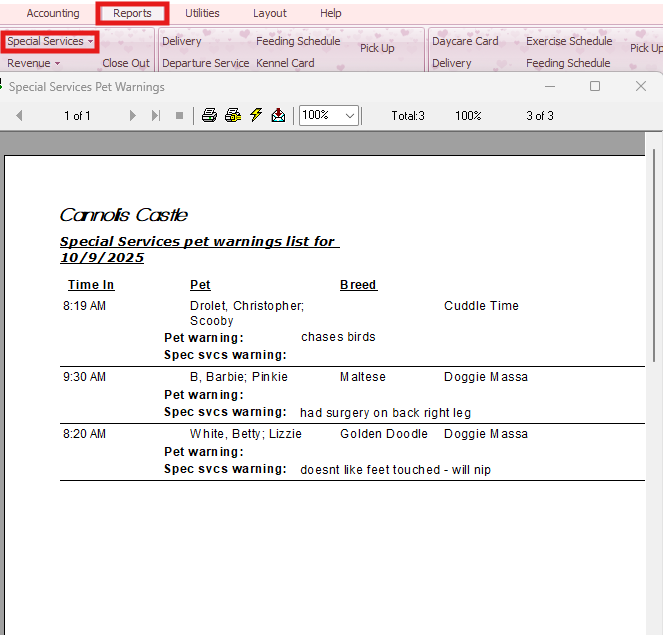This screenshot has width=663, height=635.
Task: Open the Accounting menu tab
Action: (53, 13)
